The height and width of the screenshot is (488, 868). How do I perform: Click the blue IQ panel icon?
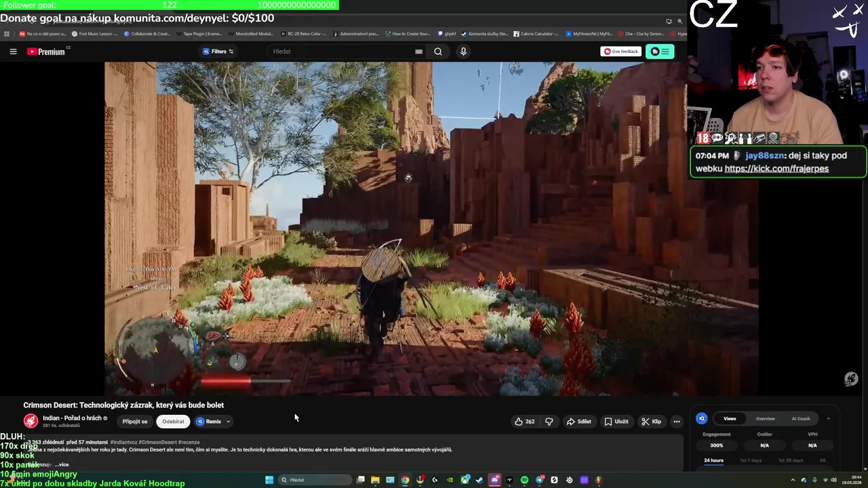(x=702, y=419)
